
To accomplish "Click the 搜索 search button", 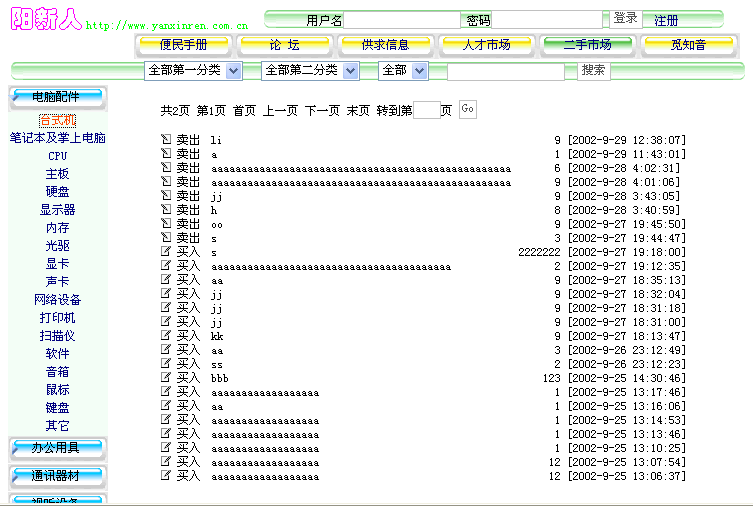I will pyautogui.click(x=593, y=70).
